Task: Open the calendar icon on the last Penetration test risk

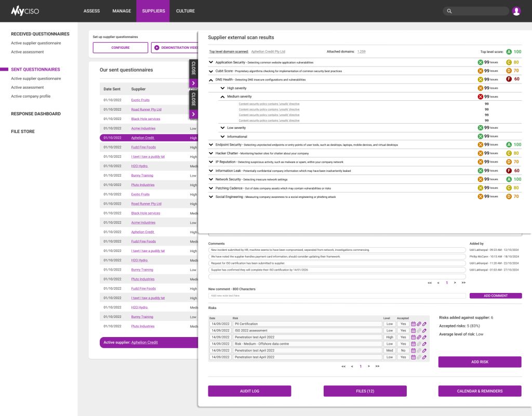Action: pos(414,357)
